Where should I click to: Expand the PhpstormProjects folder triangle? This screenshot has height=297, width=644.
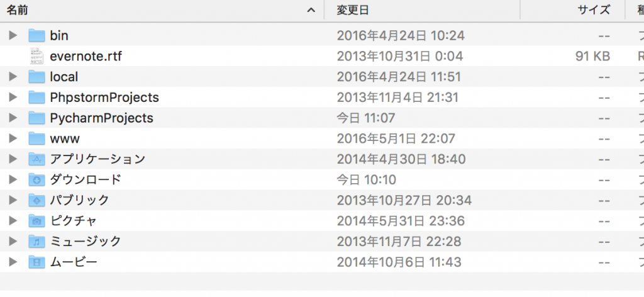pos(13,98)
